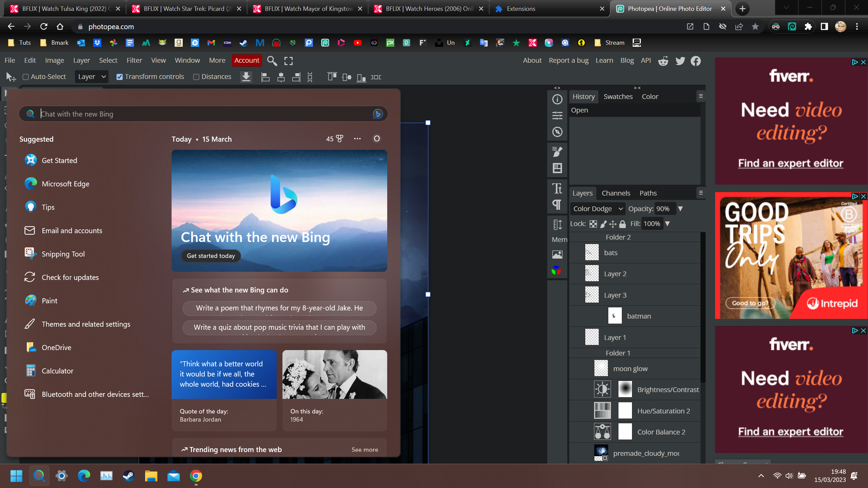Expand the Opacity slider arrow
868x488 pixels.
[680, 209]
